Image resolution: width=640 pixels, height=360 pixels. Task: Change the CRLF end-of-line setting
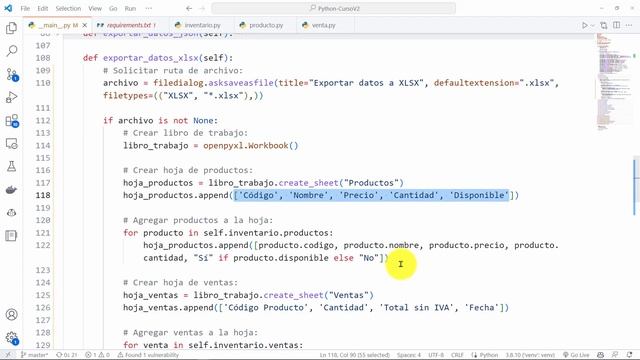click(457, 355)
